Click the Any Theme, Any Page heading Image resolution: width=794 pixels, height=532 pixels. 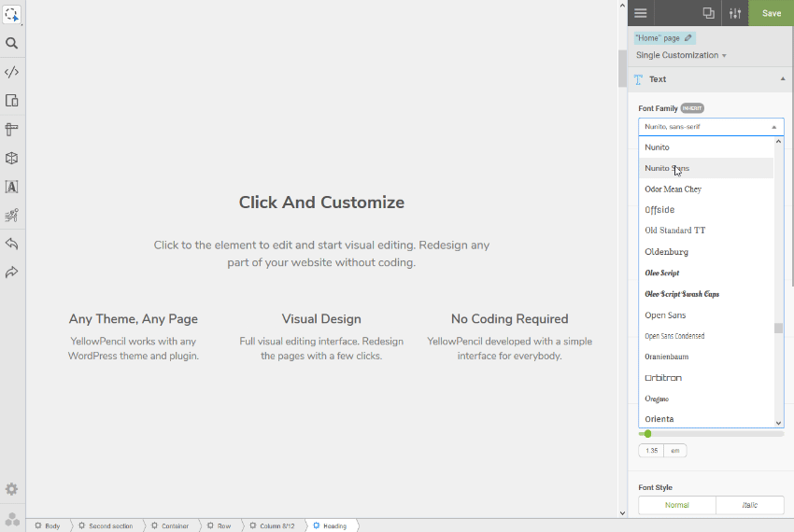pyautogui.click(x=134, y=319)
